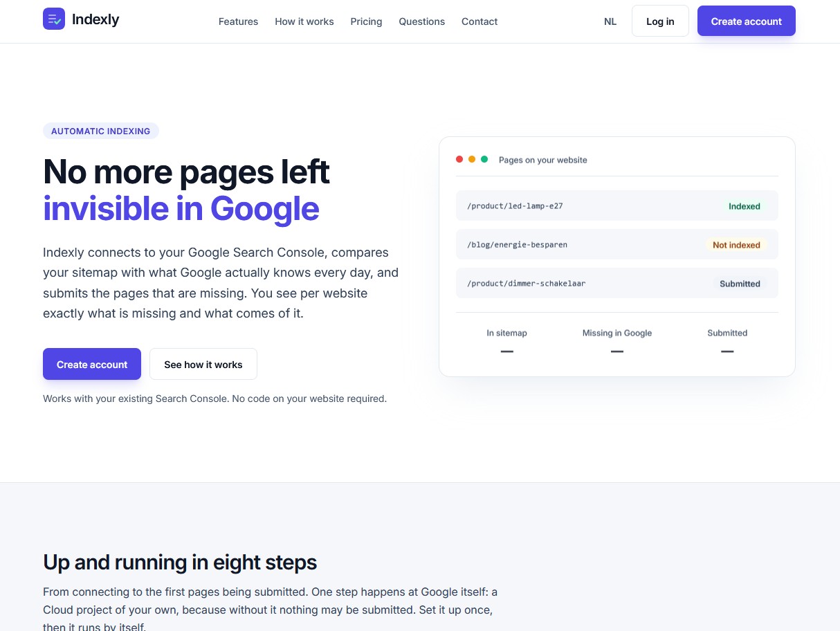Click the Indexed status badge
Image resolution: width=840 pixels, height=631 pixels.
coord(745,206)
